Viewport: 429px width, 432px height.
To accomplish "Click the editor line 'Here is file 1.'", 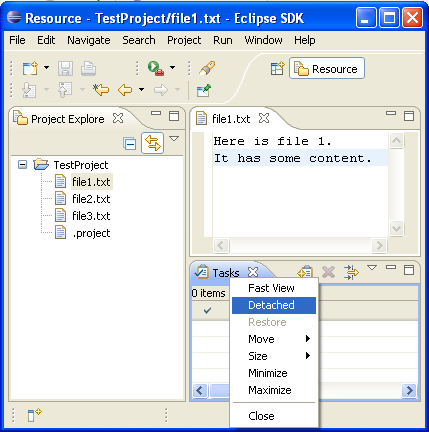I will [272, 141].
